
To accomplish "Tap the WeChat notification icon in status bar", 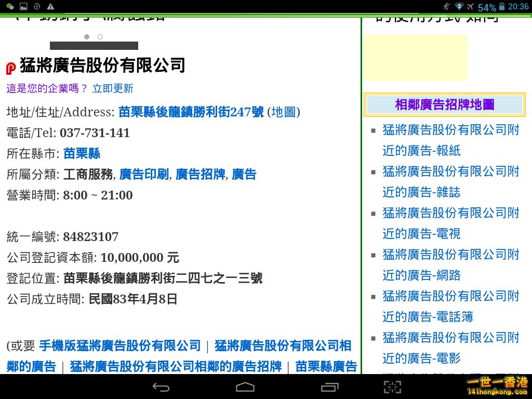I will point(10,6).
